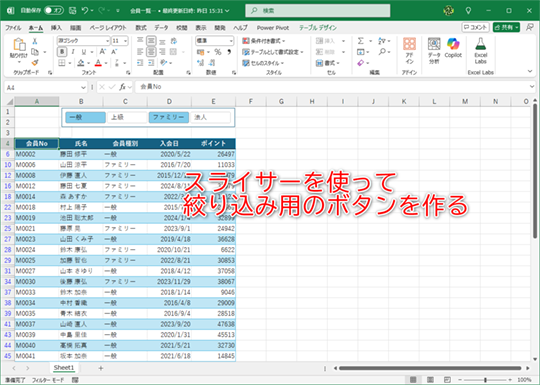Click the Format Painter brush icon
This screenshot has width=540, height=385.
point(35,63)
